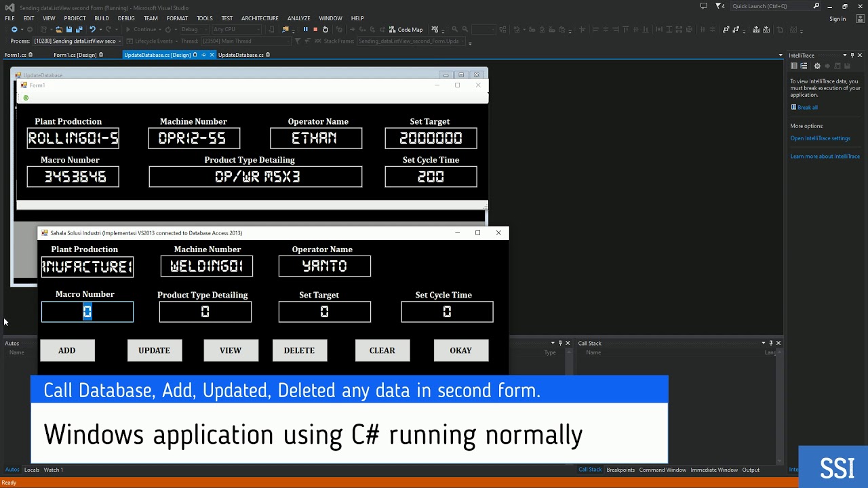868x488 pixels.
Task: Open IntelliTrace settings gear icon
Action: [x=817, y=66]
